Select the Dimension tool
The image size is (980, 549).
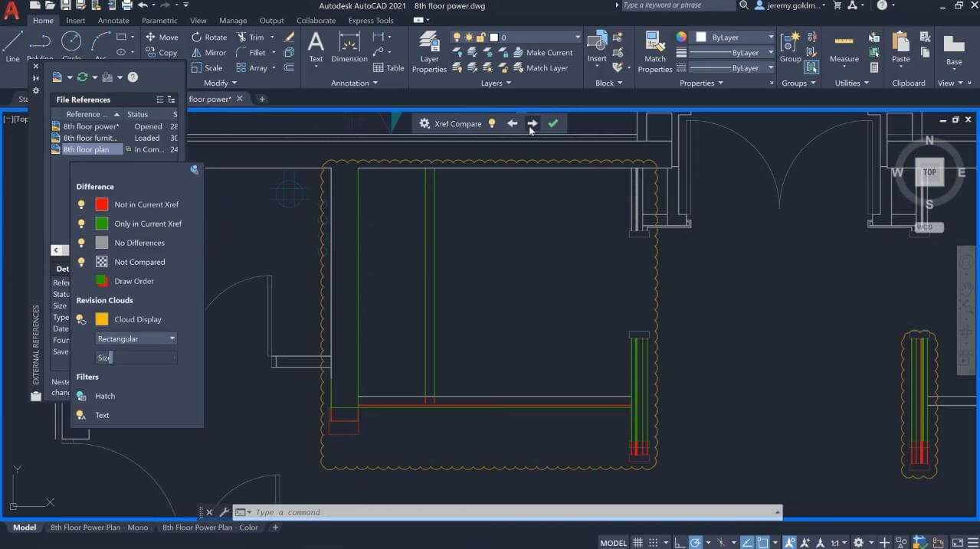click(x=349, y=47)
